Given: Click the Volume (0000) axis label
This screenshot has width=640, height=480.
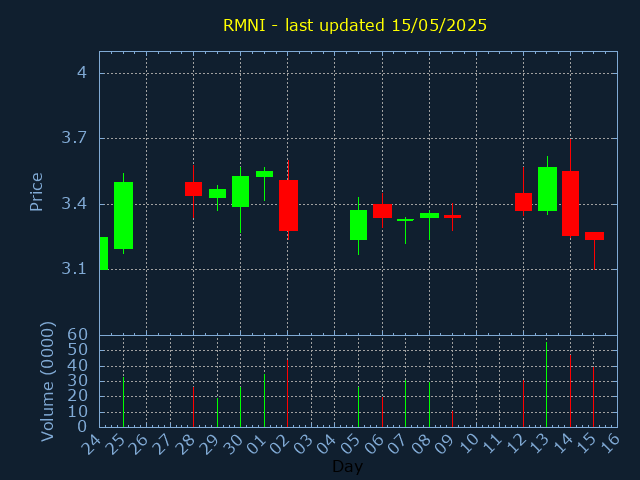Looking at the screenshot, I should [x=47, y=382].
